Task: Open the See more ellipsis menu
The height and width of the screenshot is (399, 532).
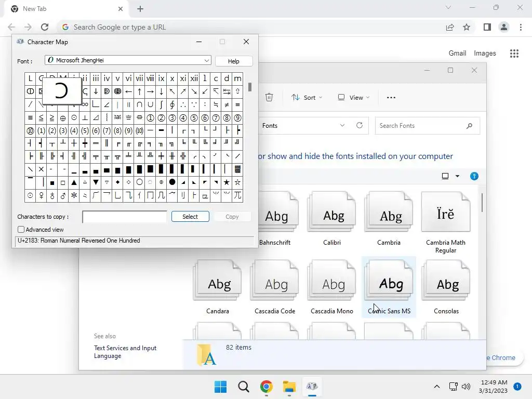Action: pyautogui.click(x=391, y=97)
